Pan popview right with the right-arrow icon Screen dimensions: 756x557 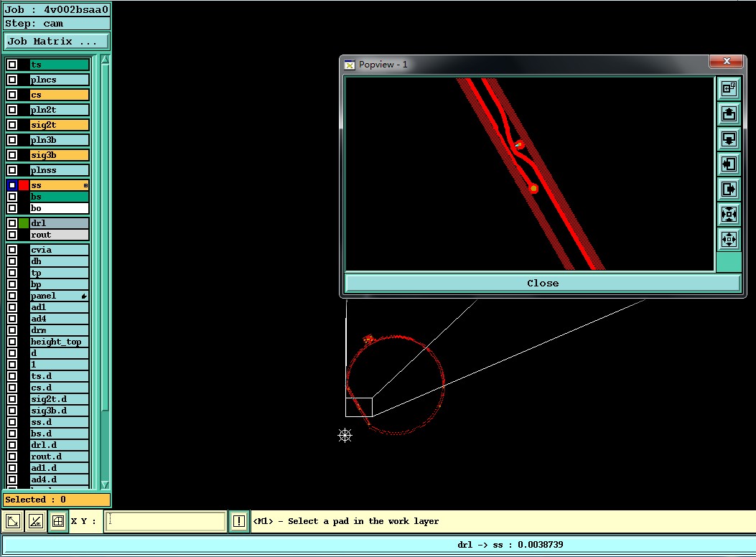(729, 189)
